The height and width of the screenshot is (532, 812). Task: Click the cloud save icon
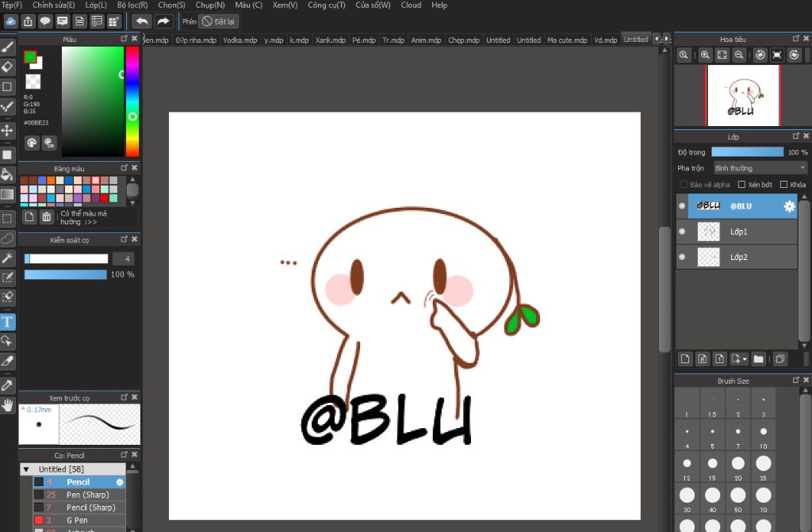point(11,21)
